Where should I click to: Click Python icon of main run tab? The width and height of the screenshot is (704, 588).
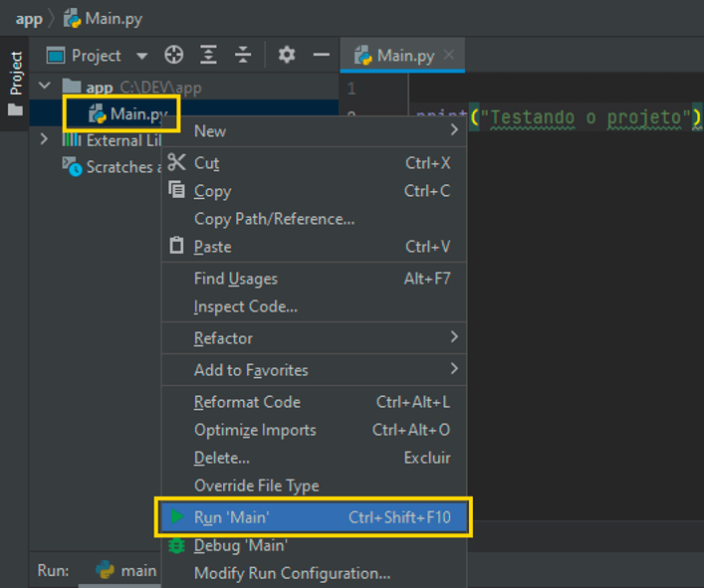[105, 570]
